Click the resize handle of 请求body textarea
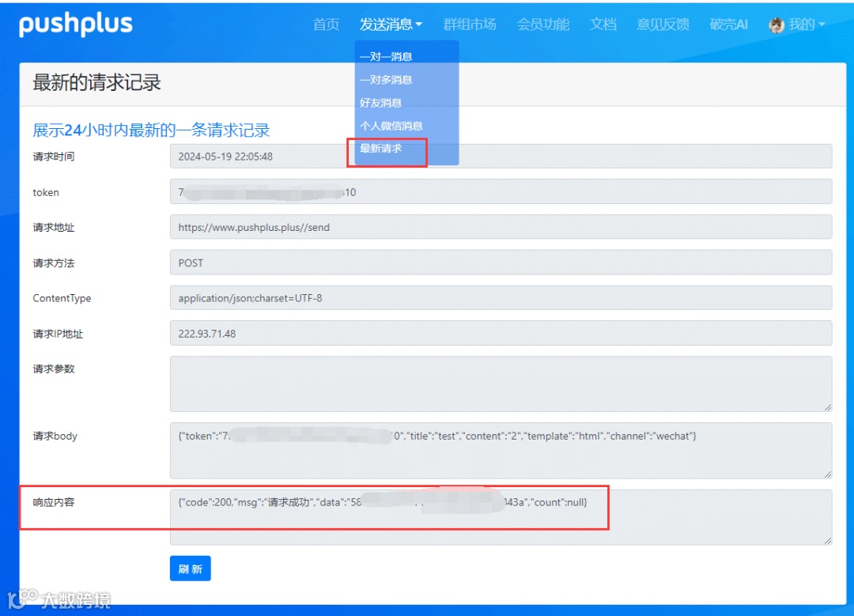 click(x=827, y=474)
